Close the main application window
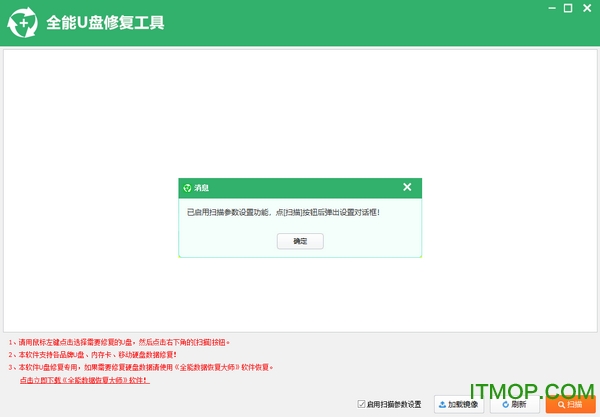This screenshot has width=600, height=417. [x=587, y=8]
